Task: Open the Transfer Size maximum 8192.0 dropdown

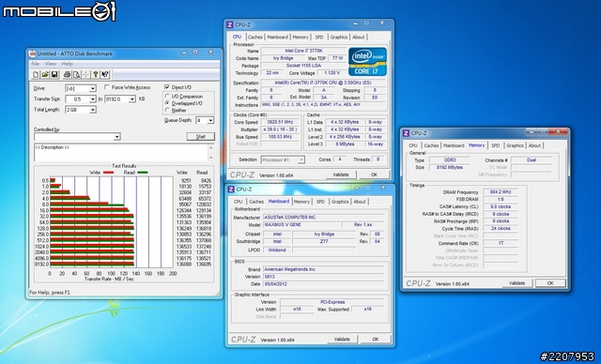Action: pos(132,99)
